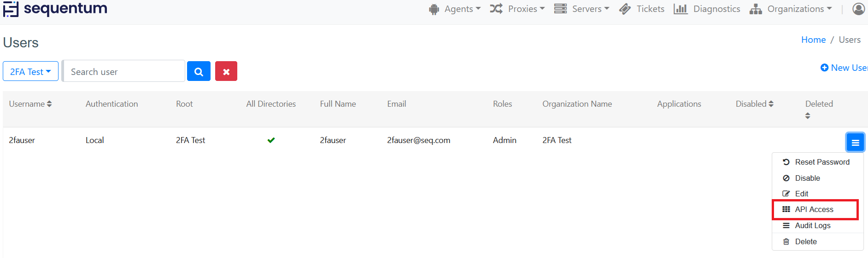Open Tickets from the top navigation

tap(642, 9)
